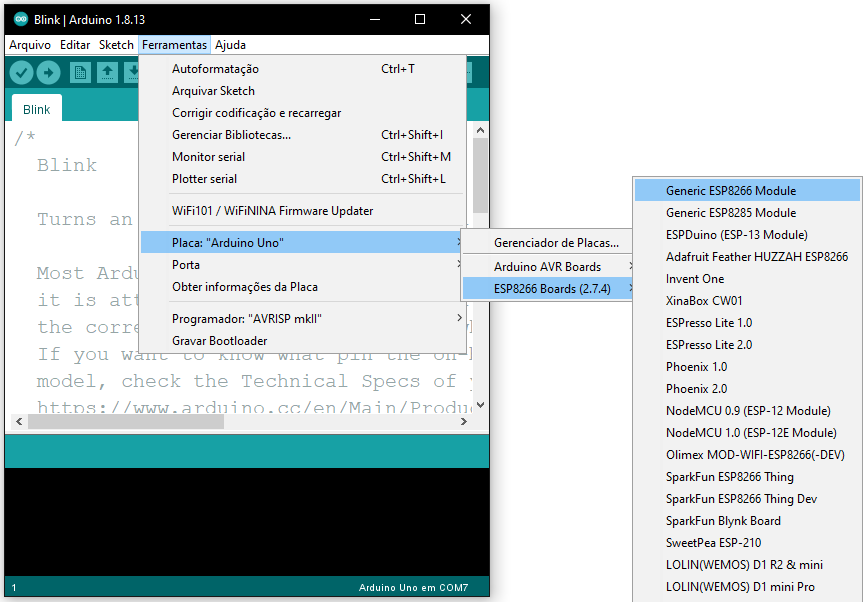867x602 pixels.
Task: Open WiFi101 / WiFiNINA Firmware Updater
Action: point(302,211)
